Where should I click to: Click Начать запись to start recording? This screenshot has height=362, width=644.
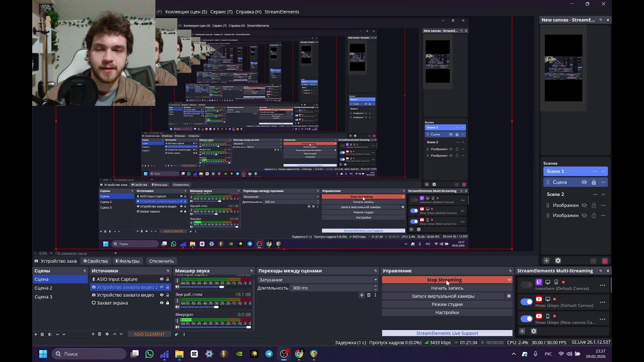coord(447,288)
